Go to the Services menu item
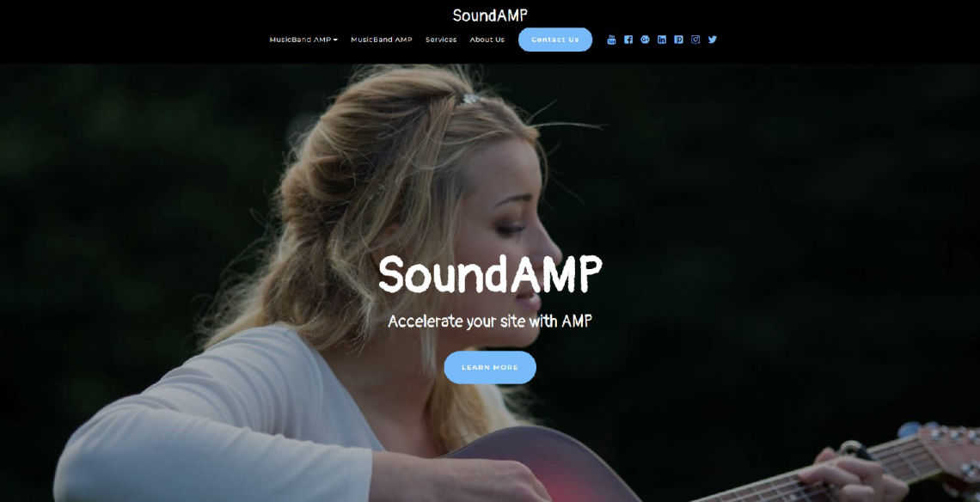This screenshot has width=980, height=502. (x=441, y=40)
